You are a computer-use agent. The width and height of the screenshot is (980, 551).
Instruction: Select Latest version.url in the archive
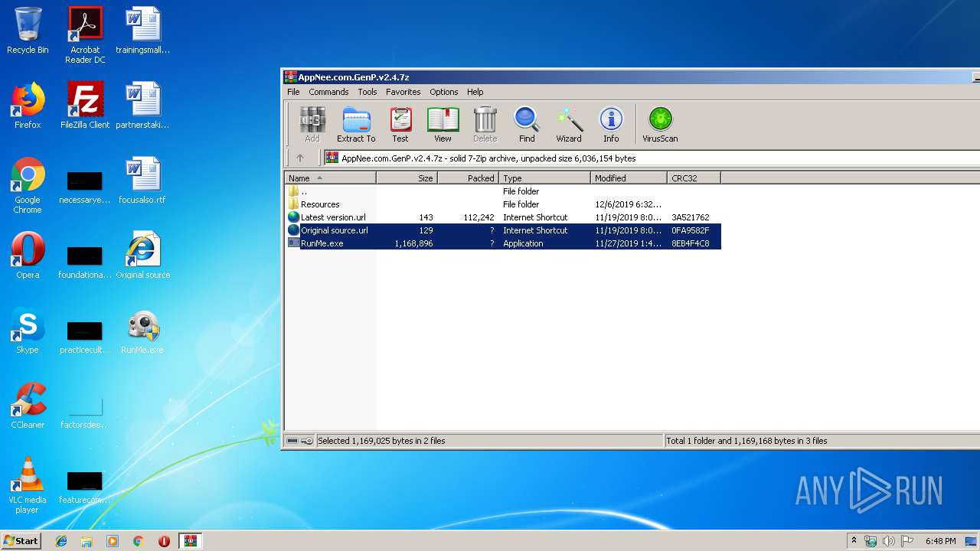click(502, 217)
